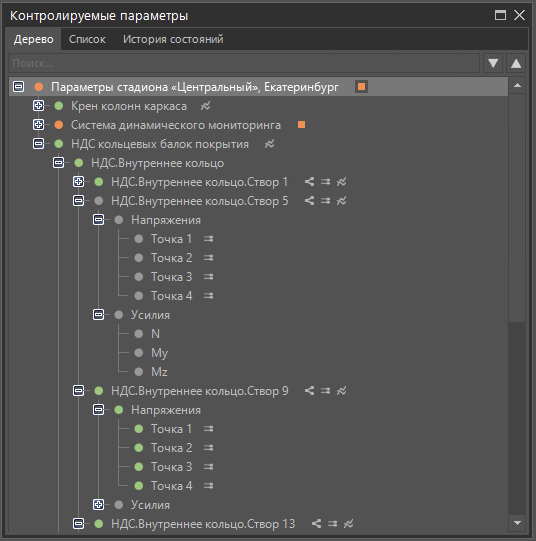Collapse the НДС.Внутреннее кольцо node
The width and height of the screenshot is (536, 541).
pos(58,163)
